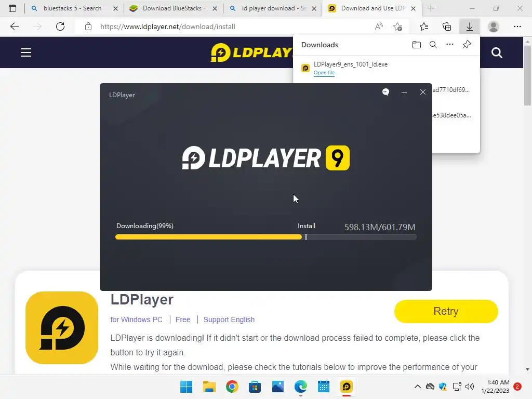Image resolution: width=532 pixels, height=399 pixels.
Task: Switch to the Download BlueStacks tab
Action: [x=172, y=8]
